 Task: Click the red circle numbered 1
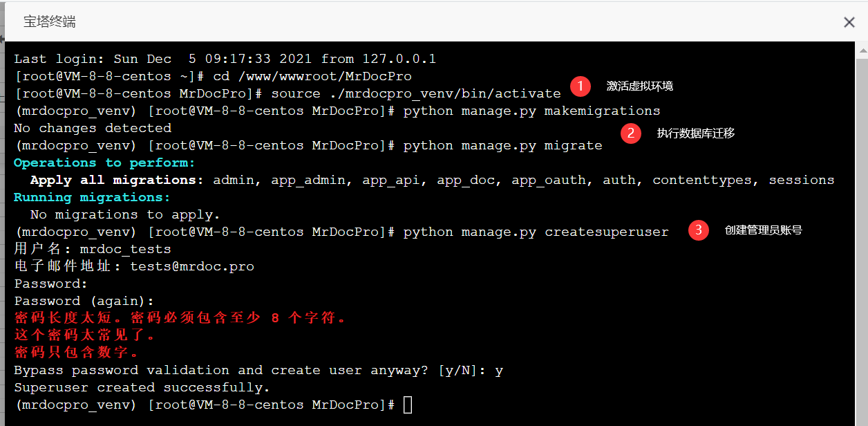coord(581,86)
